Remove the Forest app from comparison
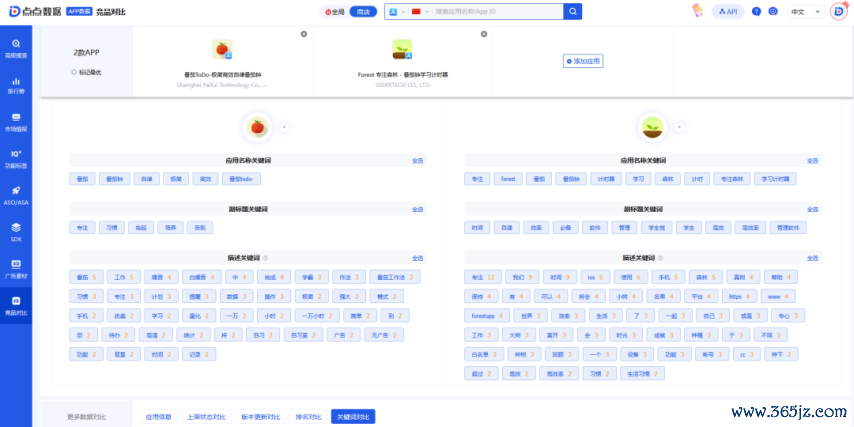The image size is (854, 427). [x=484, y=33]
